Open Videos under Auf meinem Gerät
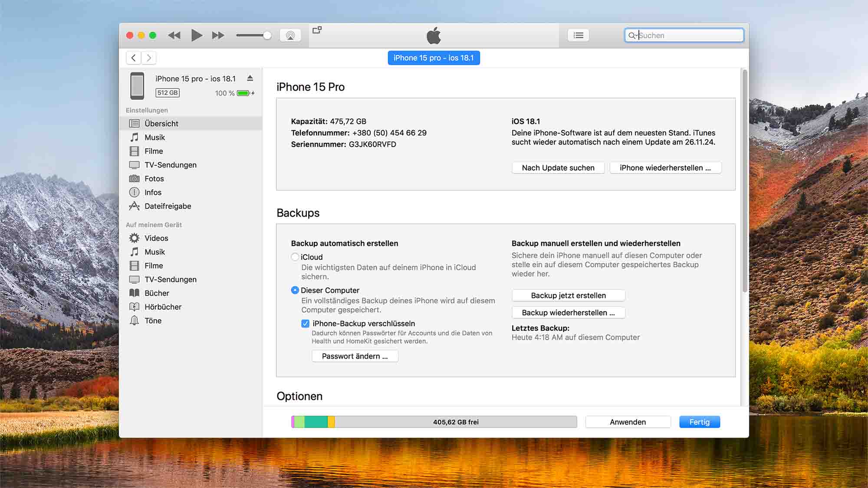The image size is (868, 488). pyautogui.click(x=191, y=238)
